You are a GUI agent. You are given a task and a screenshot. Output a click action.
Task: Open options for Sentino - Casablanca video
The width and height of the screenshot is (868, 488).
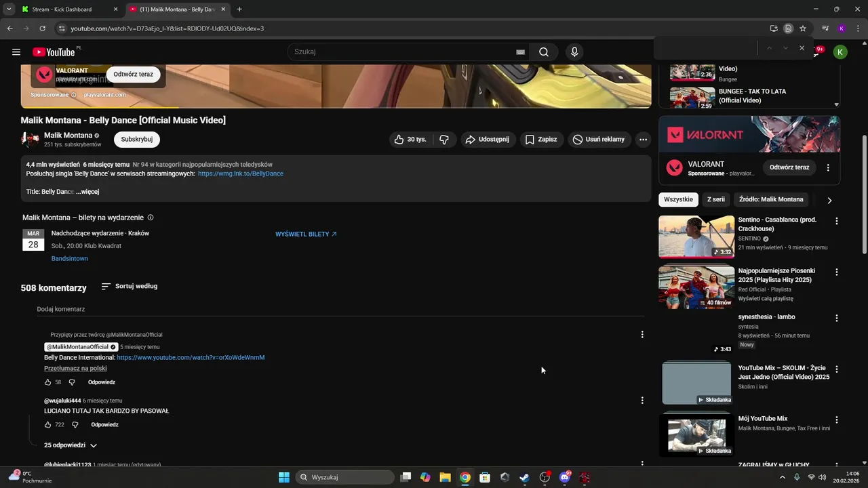(837, 221)
